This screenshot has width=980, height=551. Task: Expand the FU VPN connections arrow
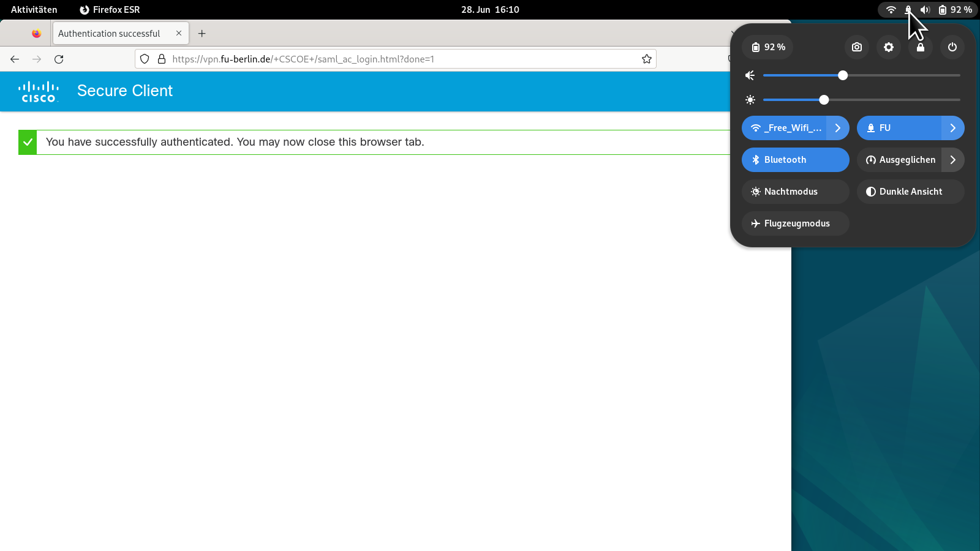tap(953, 128)
